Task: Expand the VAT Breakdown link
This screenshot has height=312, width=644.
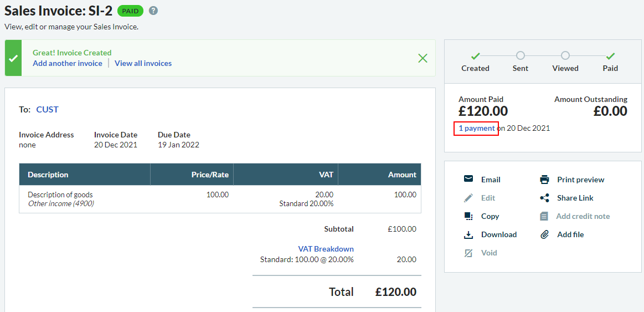Action: point(326,249)
